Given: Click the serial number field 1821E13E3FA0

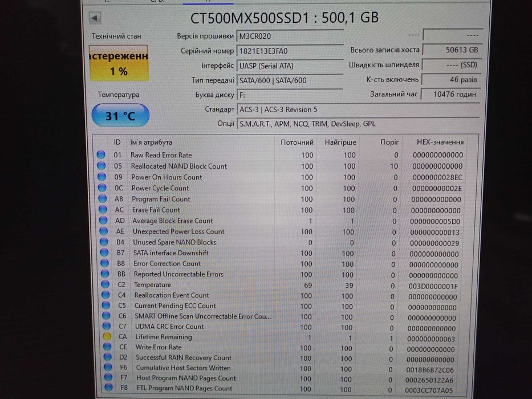Looking at the screenshot, I should point(290,51).
